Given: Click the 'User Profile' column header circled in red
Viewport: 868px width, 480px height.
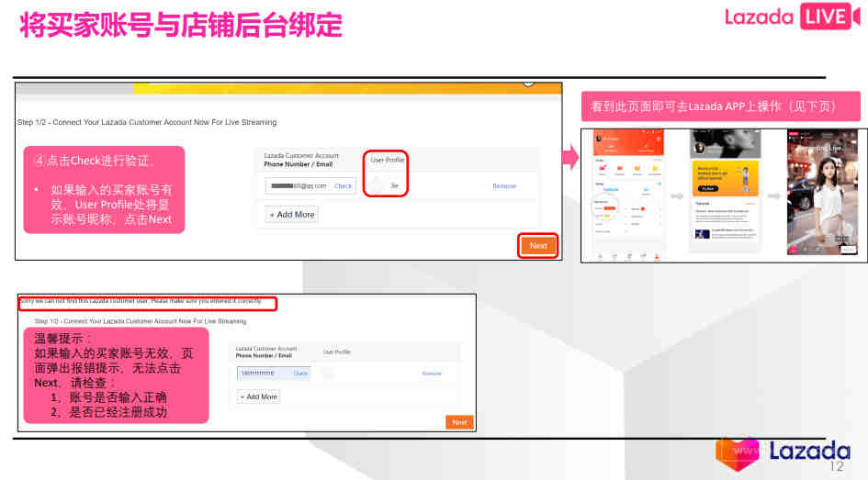Looking at the screenshot, I should coord(387,160).
